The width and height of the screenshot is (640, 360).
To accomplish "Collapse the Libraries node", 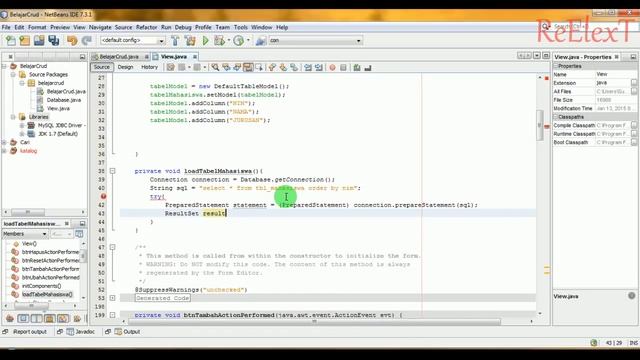I will click(x=13, y=117).
